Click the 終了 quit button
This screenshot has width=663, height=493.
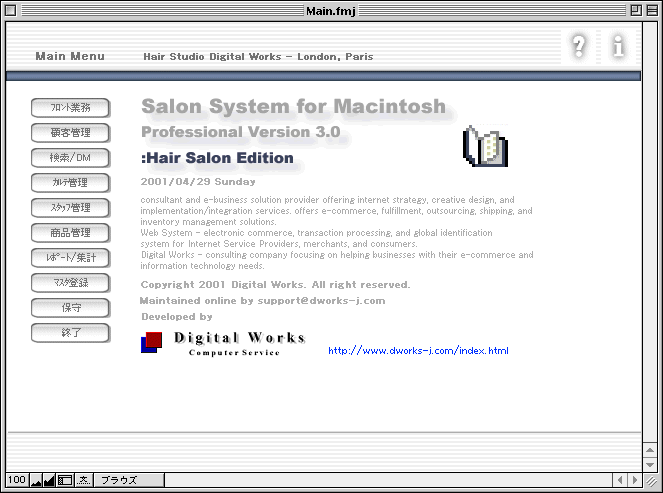coord(71,332)
